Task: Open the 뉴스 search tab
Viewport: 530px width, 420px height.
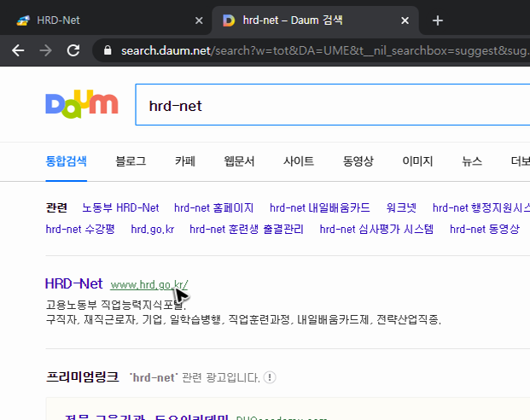Action: [472, 161]
